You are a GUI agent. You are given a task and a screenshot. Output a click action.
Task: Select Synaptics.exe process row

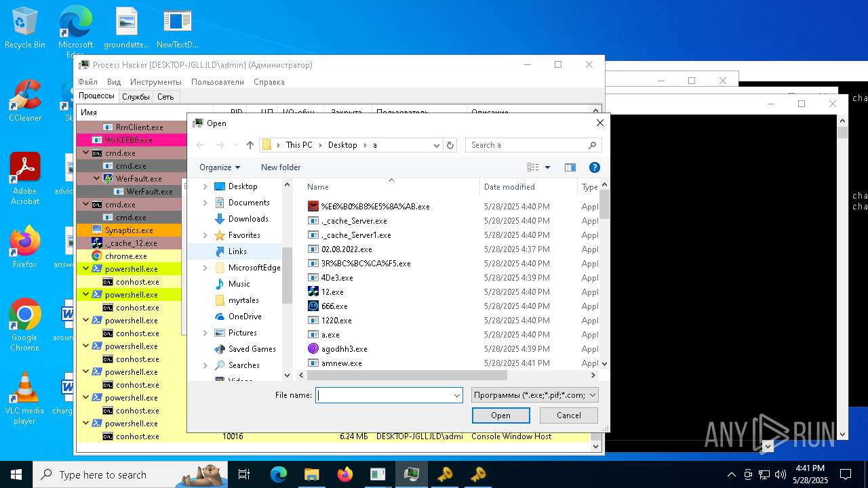pyautogui.click(x=129, y=230)
